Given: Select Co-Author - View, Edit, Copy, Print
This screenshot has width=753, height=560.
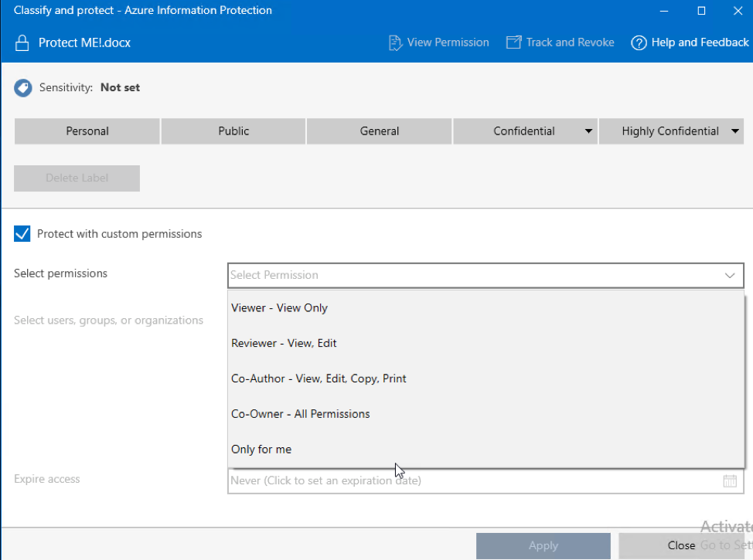Looking at the screenshot, I should click(x=486, y=378).
